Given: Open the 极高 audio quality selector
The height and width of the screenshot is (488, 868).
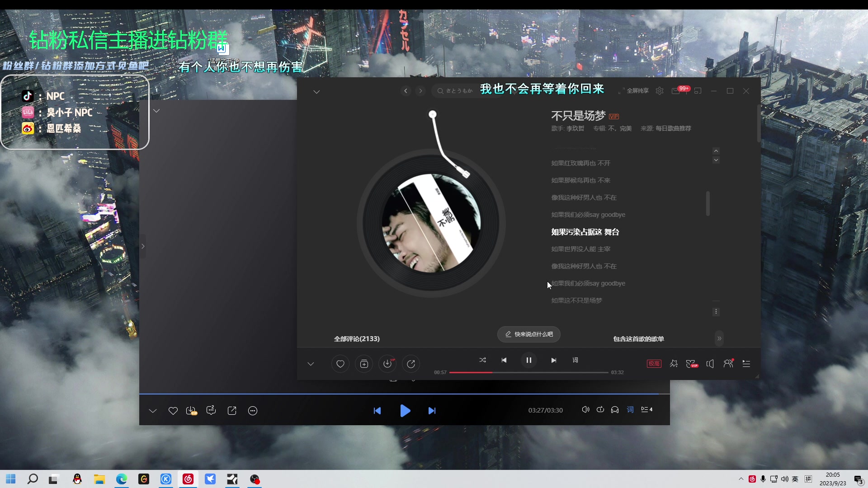Looking at the screenshot, I should [654, 364].
